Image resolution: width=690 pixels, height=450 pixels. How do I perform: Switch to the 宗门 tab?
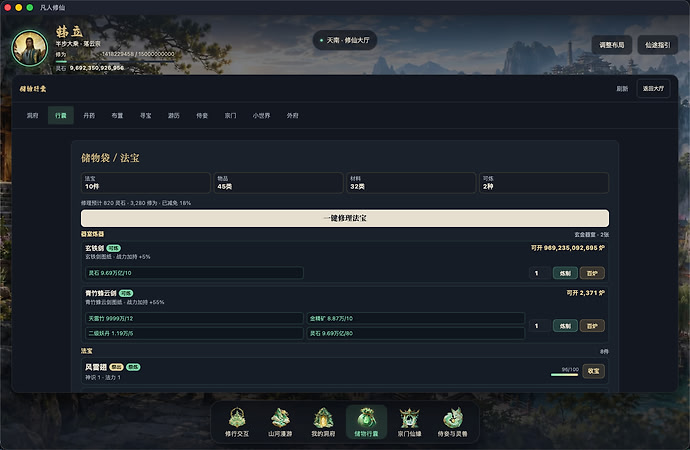pyautogui.click(x=230, y=116)
